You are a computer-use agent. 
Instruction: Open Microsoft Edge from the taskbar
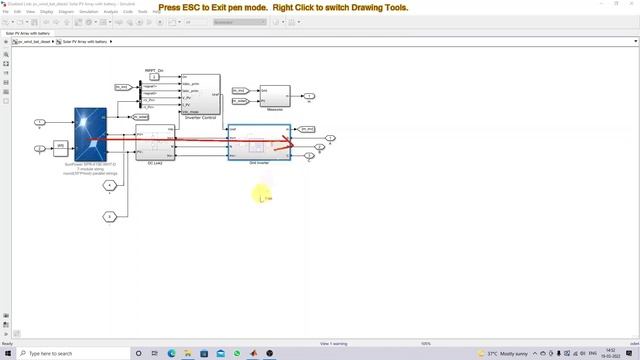click(171, 353)
